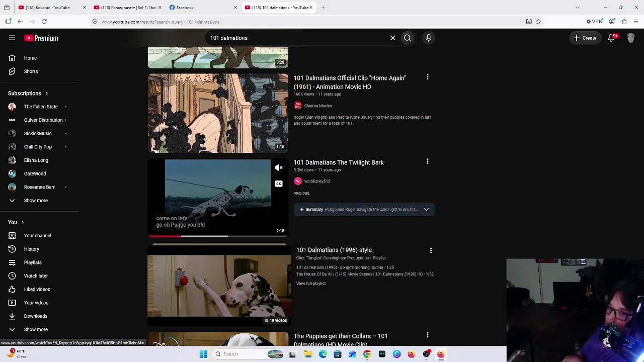Viewport: 644px width, 362px height.
Task: Open the You section chevron
Action: tap(22, 222)
